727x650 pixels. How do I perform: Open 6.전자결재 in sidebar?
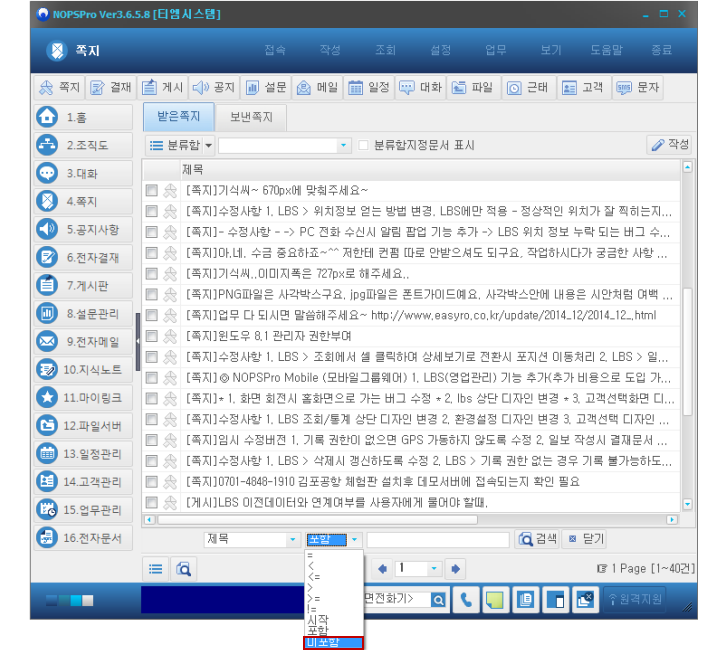click(83, 257)
